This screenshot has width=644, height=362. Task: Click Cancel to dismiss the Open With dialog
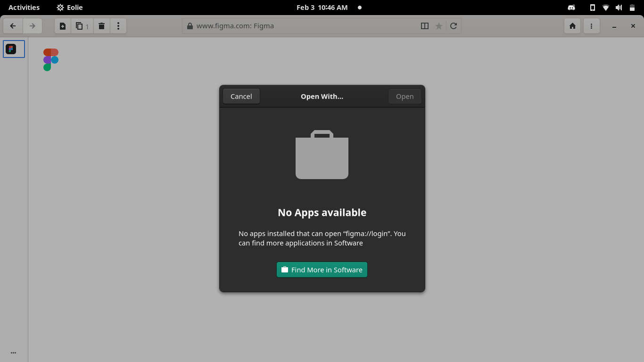point(241,96)
